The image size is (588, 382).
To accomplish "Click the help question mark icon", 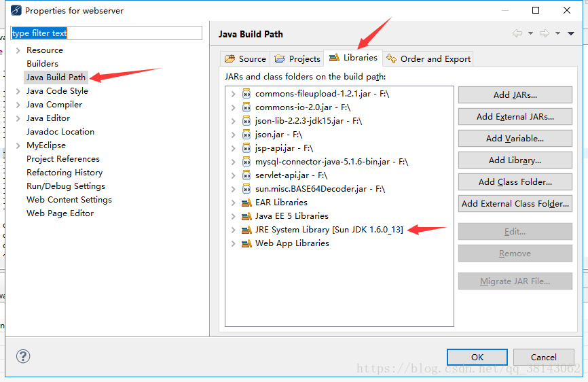I will coord(23,356).
